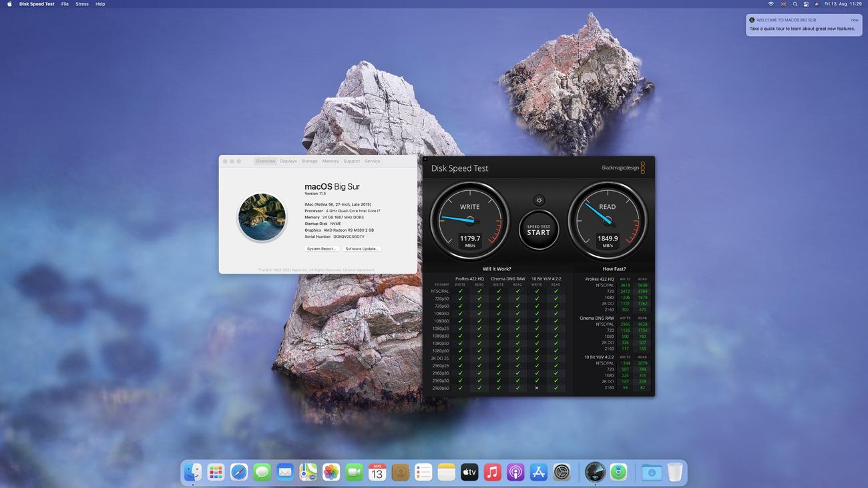Open Music from the Dock

tap(492, 473)
